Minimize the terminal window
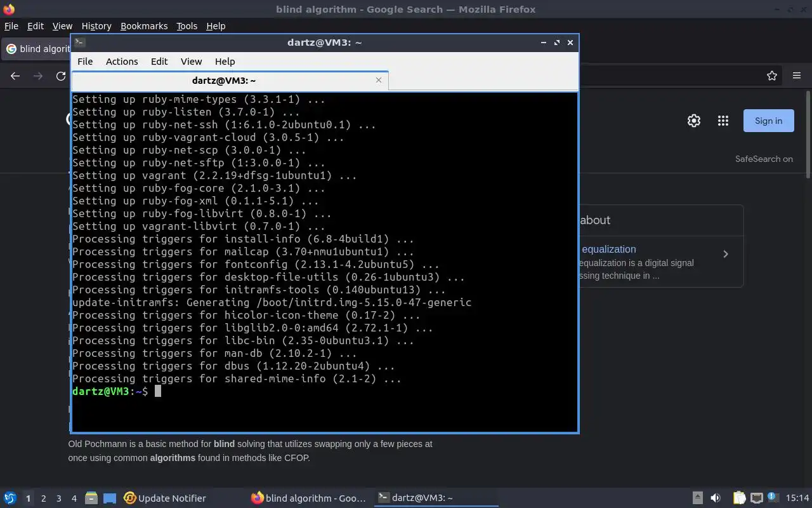This screenshot has width=812, height=508. click(544, 43)
